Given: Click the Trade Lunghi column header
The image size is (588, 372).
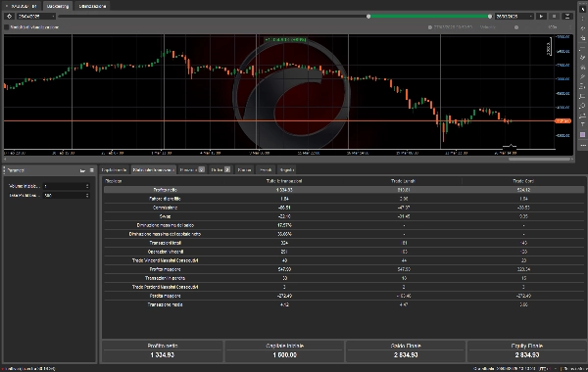Looking at the screenshot, I should click(x=403, y=181).
